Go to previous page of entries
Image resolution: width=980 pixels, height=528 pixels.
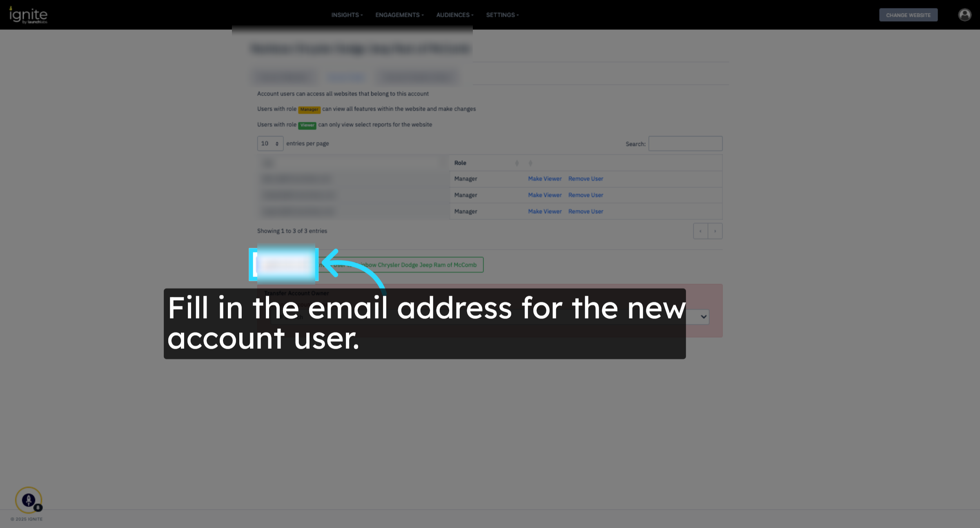(700, 231)
